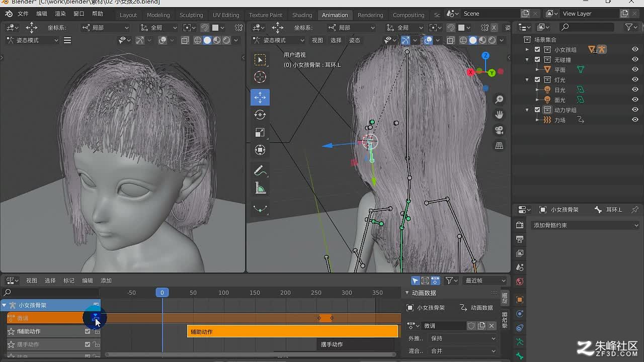The height and width of the screenshot is (362, 644).
Task: Select the Transform tool
Action: click(260, 150)
